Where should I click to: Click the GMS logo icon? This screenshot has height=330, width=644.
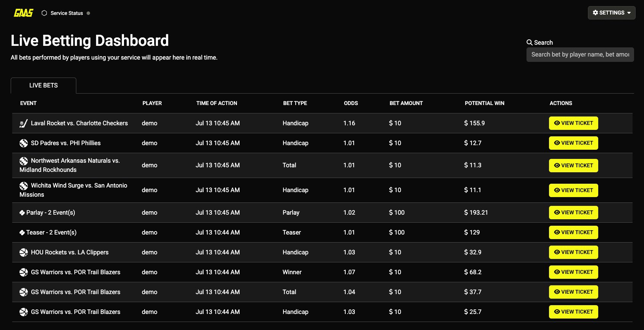click(23, 13)
